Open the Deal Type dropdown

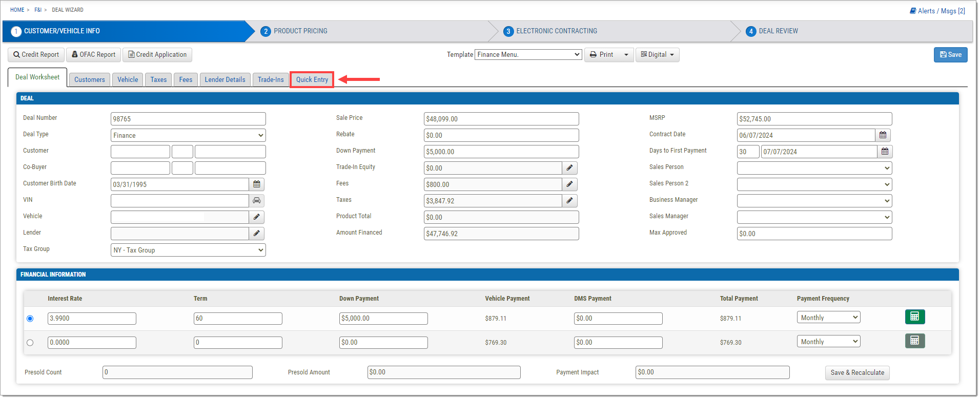pos(188,135)
